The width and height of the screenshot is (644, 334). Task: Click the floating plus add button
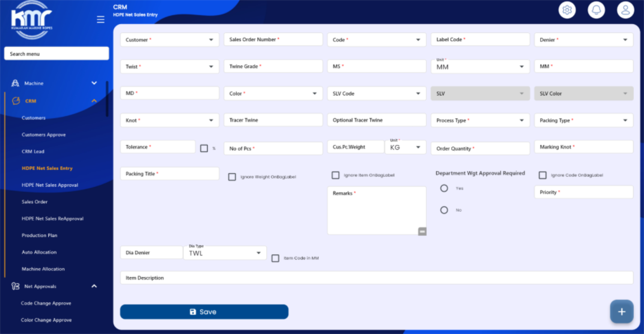[621, 312]
